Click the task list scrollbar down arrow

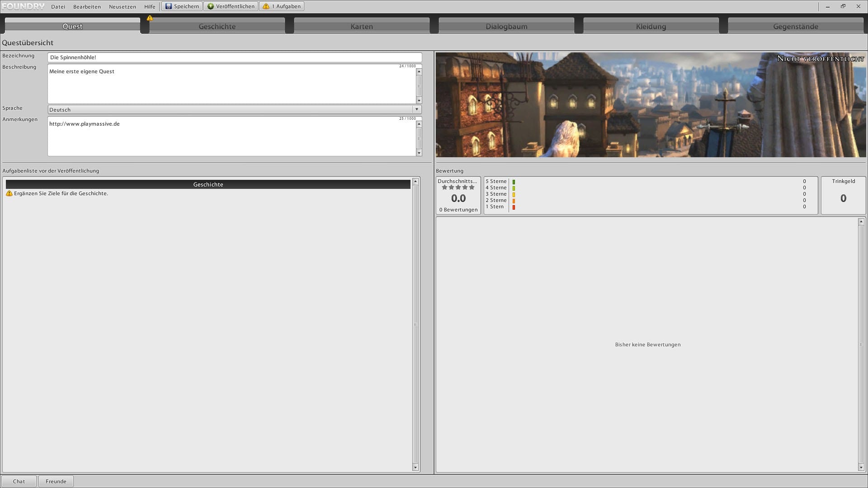pyautogui.click(x=415, y=468)
